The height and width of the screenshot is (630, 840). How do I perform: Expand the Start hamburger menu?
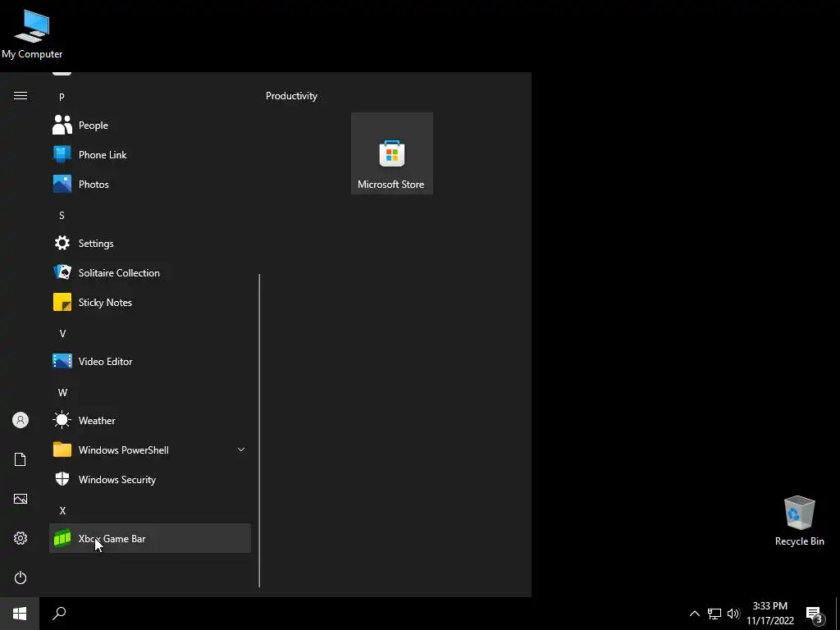click(x=21, y=96)
